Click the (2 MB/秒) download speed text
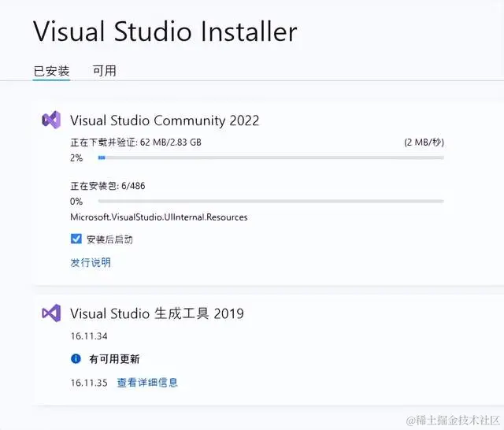 (424, 143)
